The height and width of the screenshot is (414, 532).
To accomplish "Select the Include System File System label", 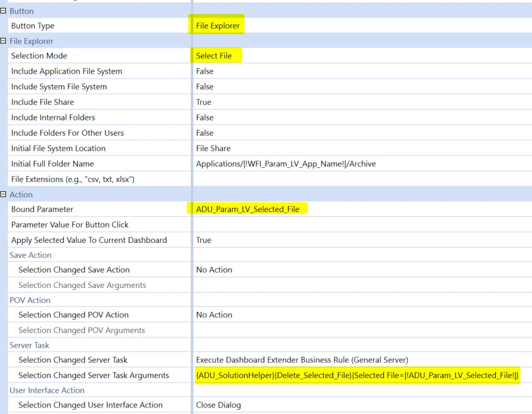I will coord(59,86).
